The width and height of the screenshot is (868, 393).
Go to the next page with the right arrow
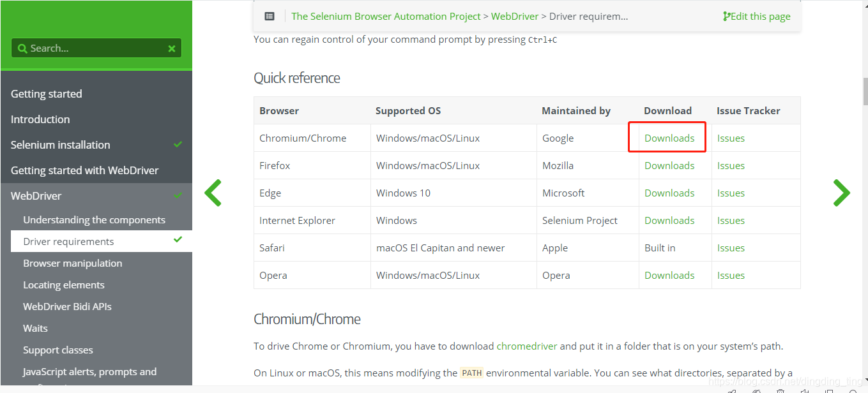(842, 193)
